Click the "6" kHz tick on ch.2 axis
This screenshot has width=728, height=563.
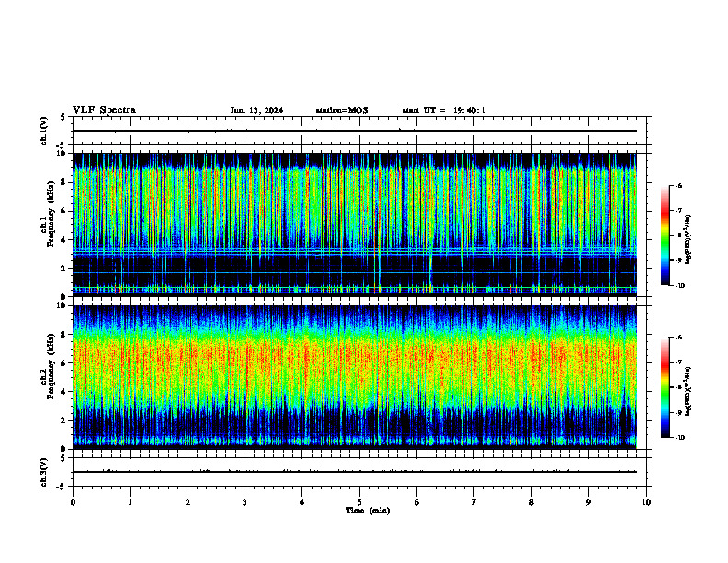(64, 363)
